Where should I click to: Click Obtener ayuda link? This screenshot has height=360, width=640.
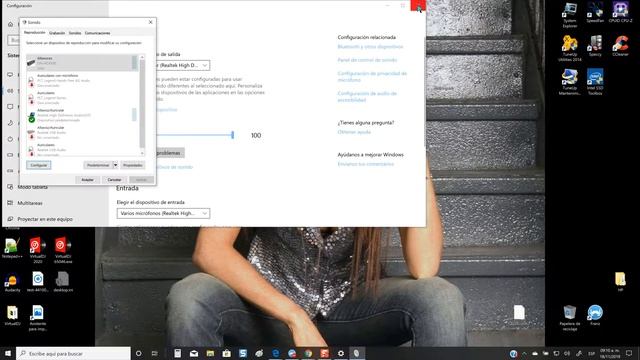point(354,132)
